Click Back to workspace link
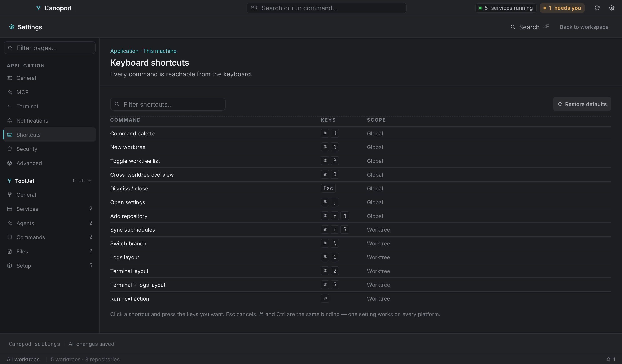The image size is (622, 364). point(584,27)
